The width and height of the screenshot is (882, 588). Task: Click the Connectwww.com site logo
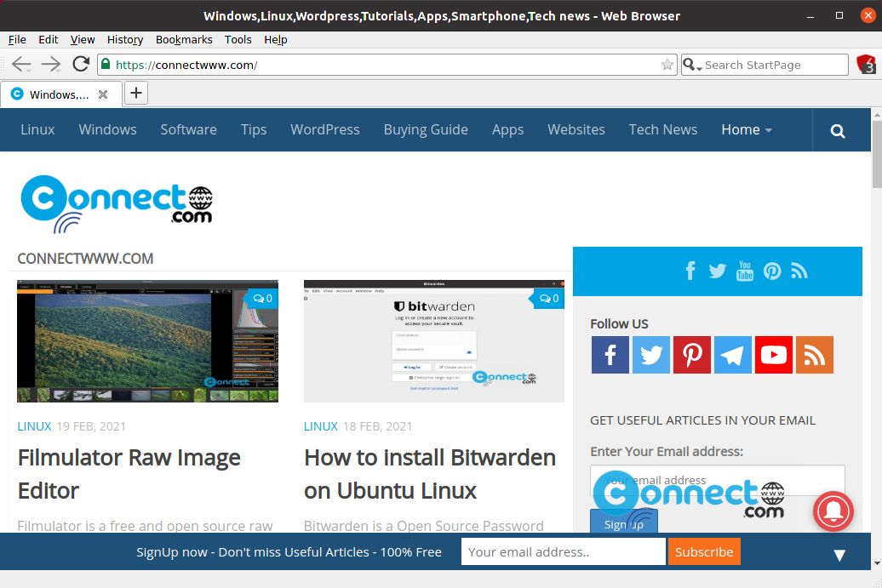point(117,203)
